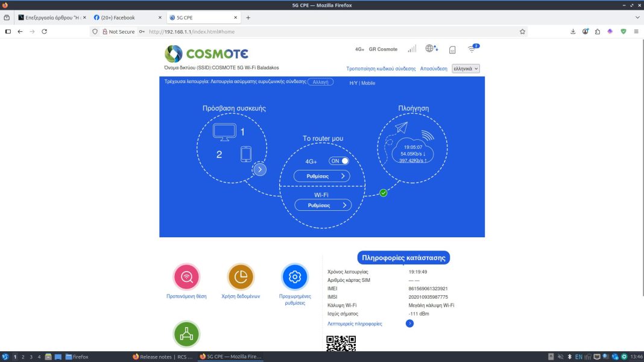Click the green connection check mark
Image resolution: width=644 pixels, height=362 pixels.
click(383, 193)
